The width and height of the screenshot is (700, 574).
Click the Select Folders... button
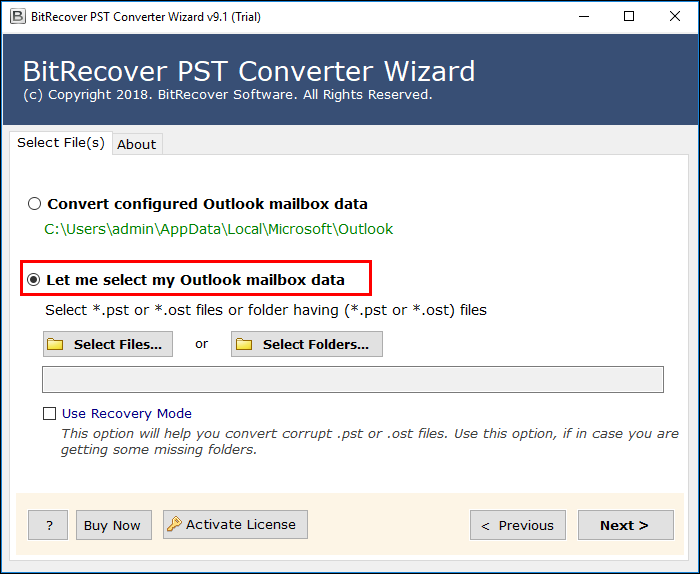(x=307, y=344)
